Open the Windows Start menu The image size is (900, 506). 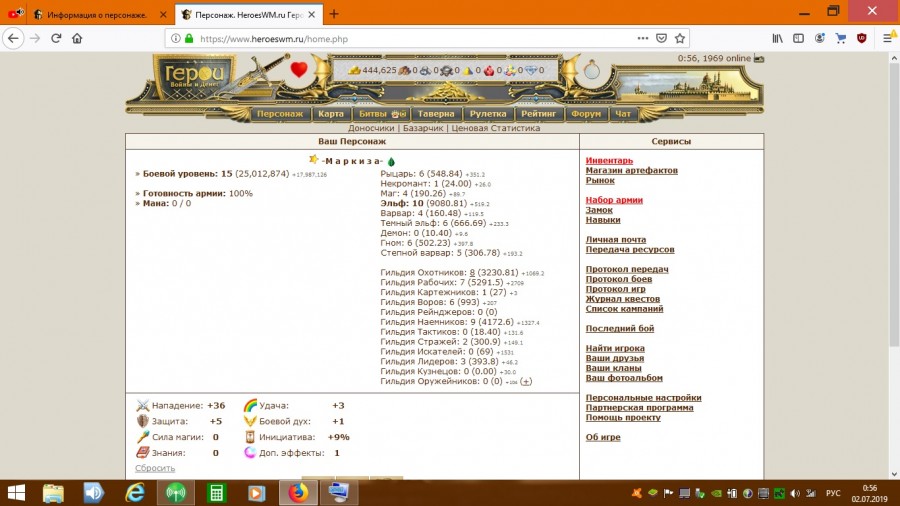point(17,492)
